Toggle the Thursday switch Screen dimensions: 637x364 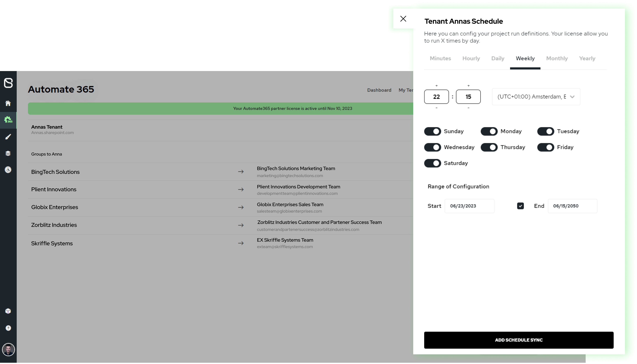pyautogui.click(x=489, y=147)
